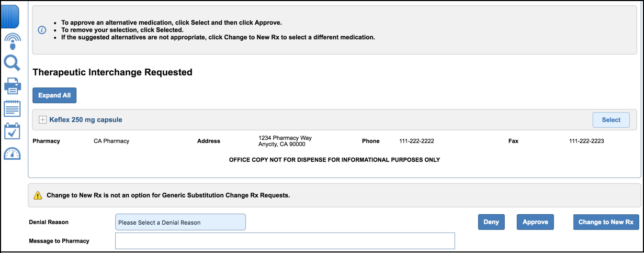
Task: Click the Keflex 250 mg capsule link
Action: (x=86, y=120)
